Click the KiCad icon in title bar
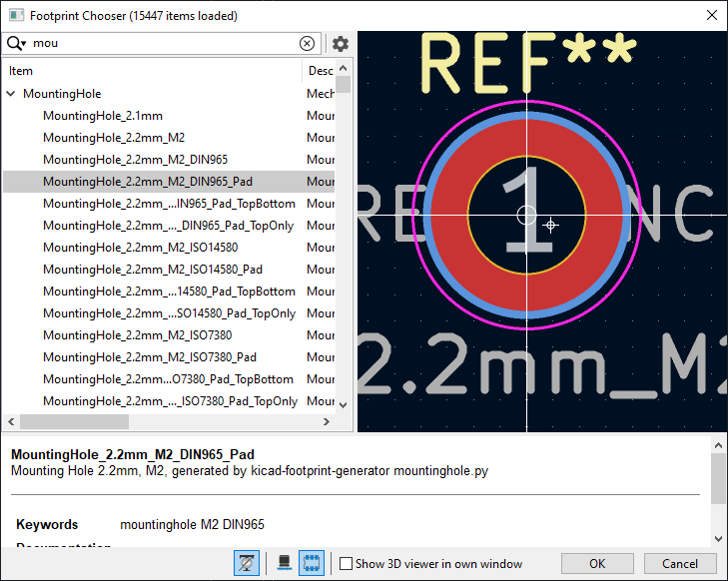This screenshot has width=728, height=581. coord(17,15)
